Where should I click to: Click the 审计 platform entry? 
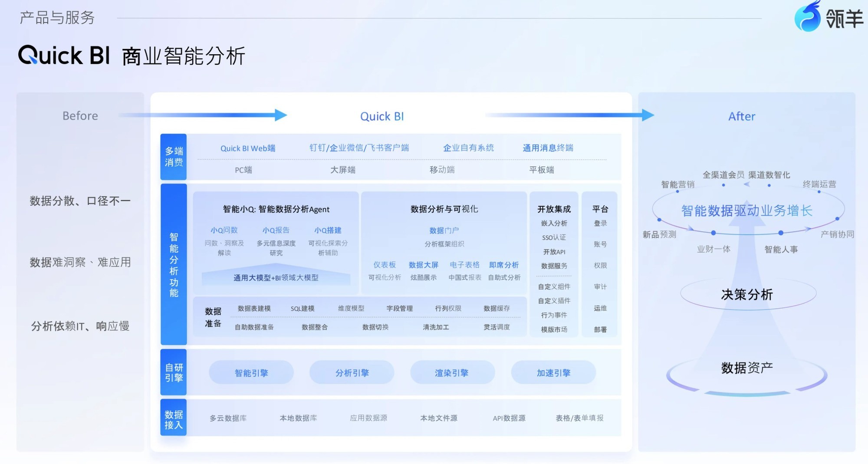[x=600, y=286]
